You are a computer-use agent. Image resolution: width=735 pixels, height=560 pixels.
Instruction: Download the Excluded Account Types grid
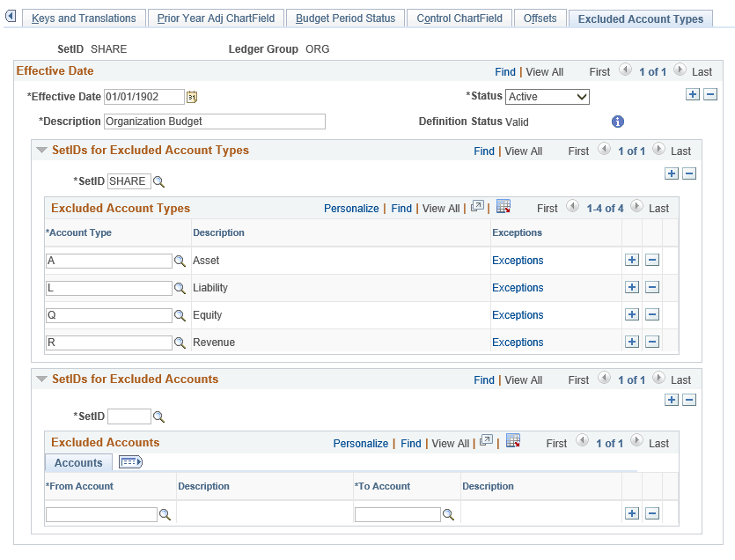[x=503, y=206]
